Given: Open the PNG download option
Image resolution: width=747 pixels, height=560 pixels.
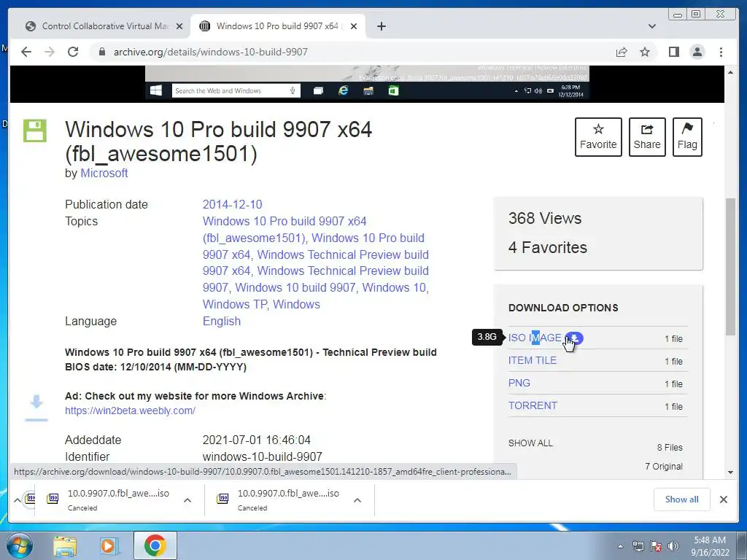Looking at the screenshot, I should tap(519, 384).
